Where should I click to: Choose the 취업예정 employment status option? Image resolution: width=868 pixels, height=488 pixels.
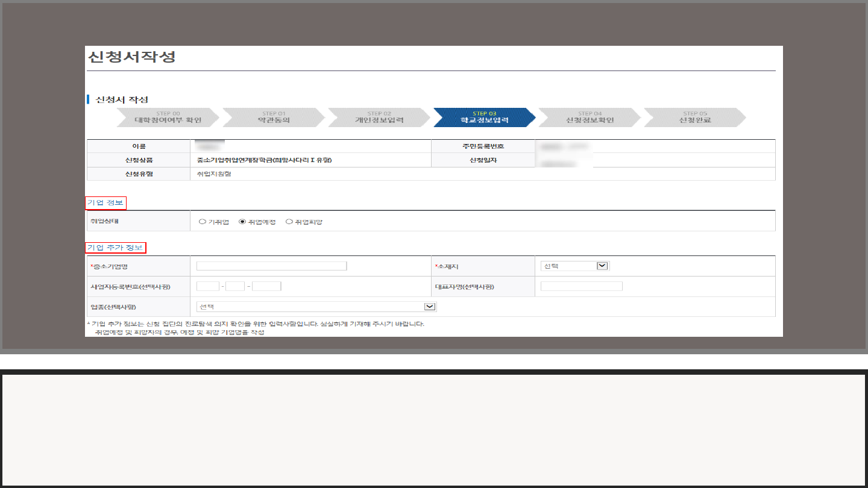point(242,222)
